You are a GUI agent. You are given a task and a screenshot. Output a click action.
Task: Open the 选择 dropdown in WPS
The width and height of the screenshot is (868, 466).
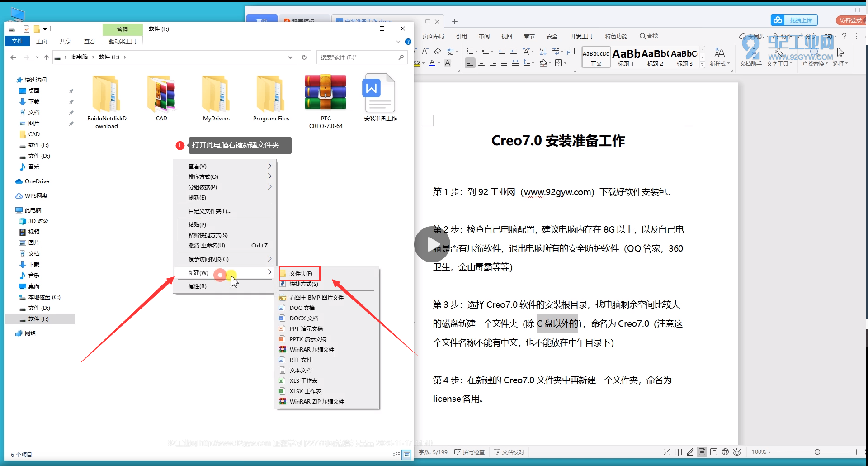click(840, 64)
